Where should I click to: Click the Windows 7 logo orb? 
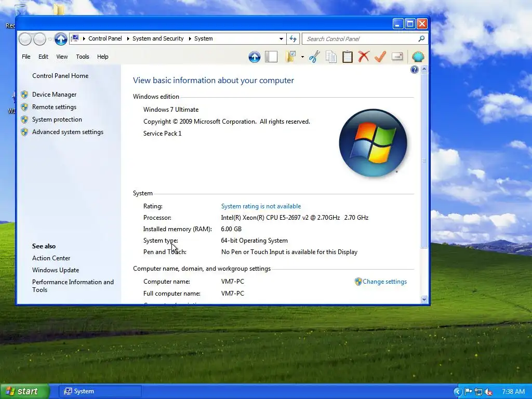[x=373, y=143]
